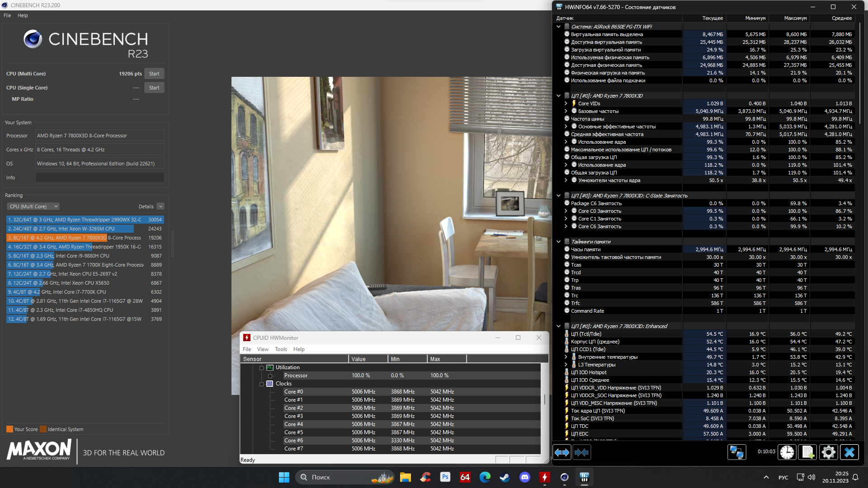This screenshot has height=488, width=868.
Task: Start the CPU Single Core test
Action: (154, 88)
